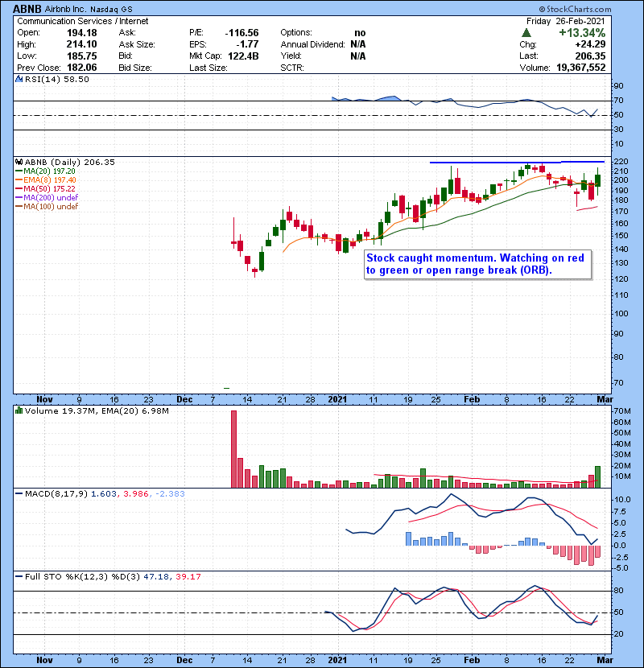
Task: Click the +13.34% percent change value
Action: [x=582, y=33]
